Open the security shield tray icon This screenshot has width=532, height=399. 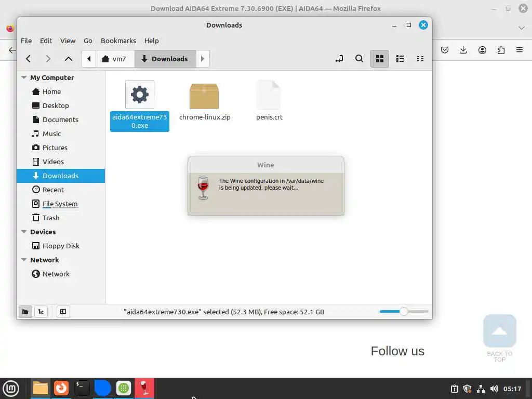click(467, 389)
